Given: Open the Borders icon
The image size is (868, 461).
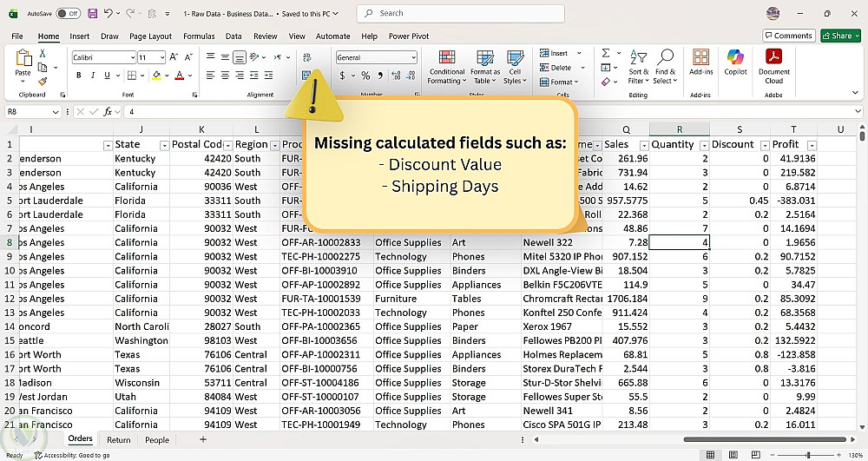Looking at the screenshot, I should [132, 76].
